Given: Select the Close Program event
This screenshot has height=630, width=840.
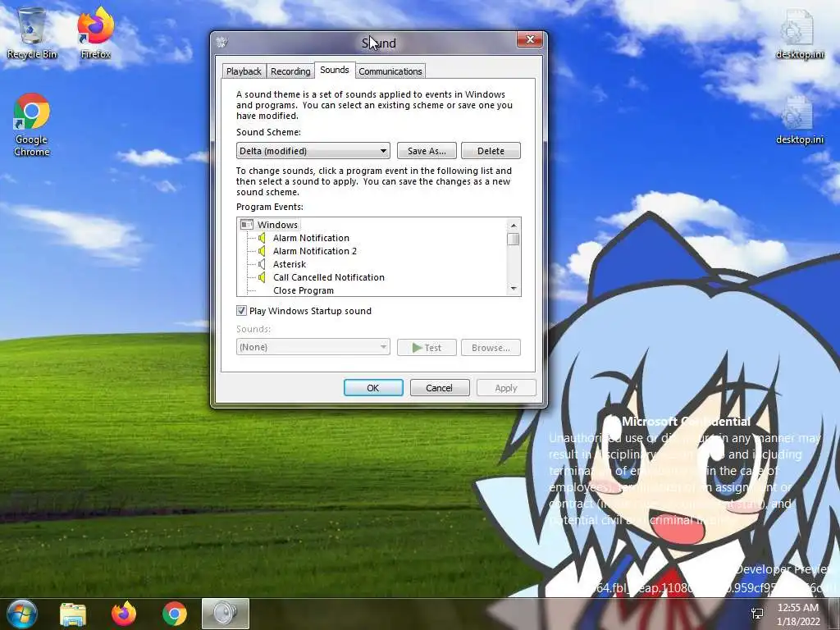Looking at the screenshot, I should [x=304, y=290].
